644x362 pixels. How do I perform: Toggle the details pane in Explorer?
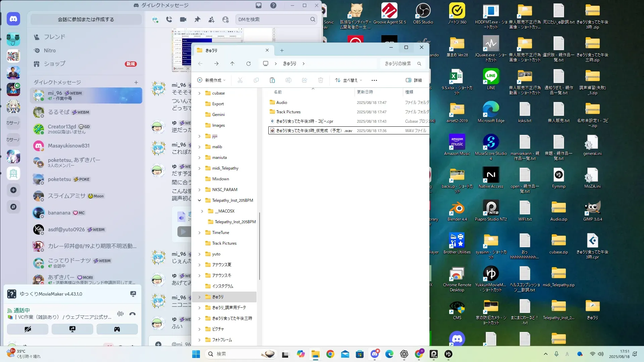[414, 80]
